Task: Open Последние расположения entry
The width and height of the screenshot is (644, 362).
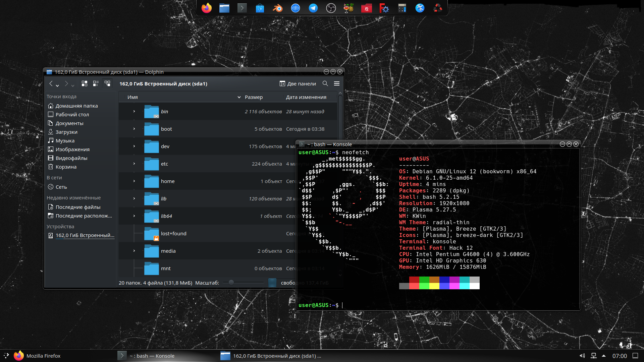Action: (80, 216)
